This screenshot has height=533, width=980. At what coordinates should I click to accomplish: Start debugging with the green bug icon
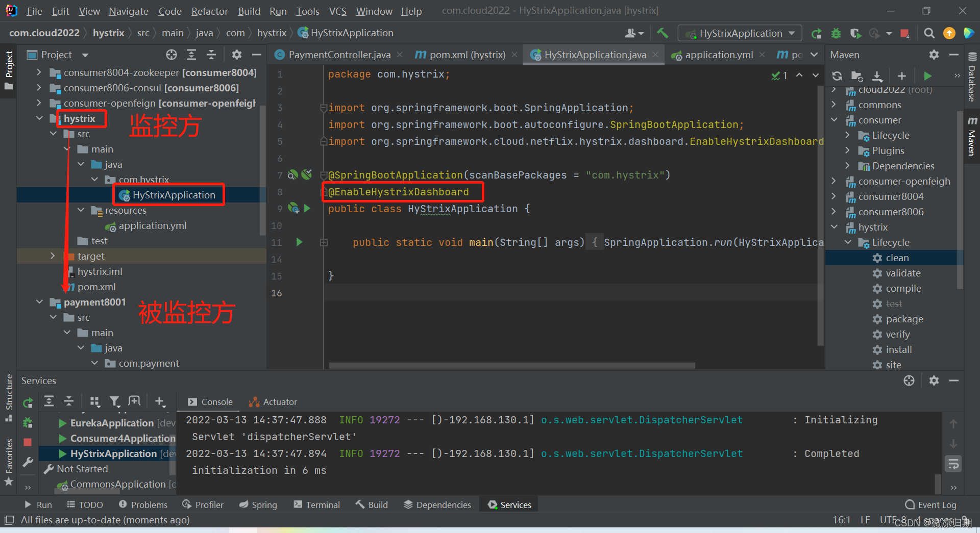point(836,34)
